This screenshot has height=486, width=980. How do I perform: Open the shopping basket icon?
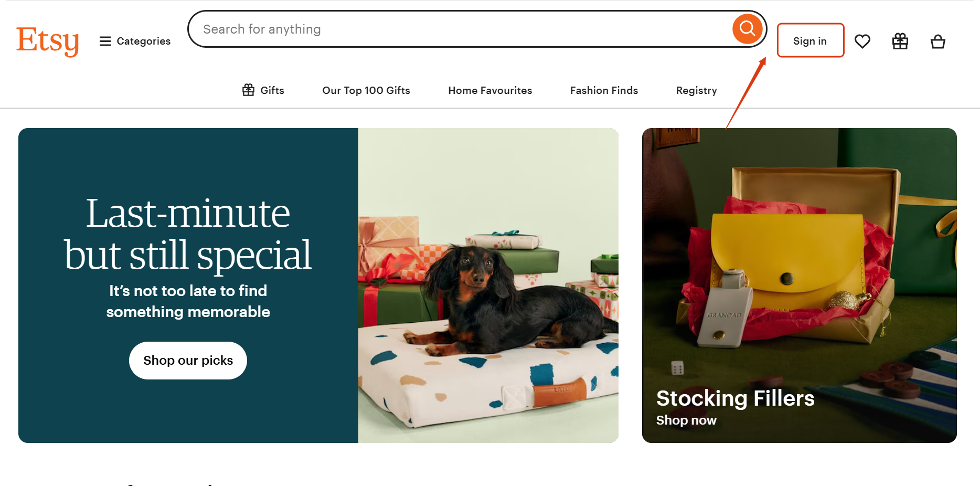938,41
